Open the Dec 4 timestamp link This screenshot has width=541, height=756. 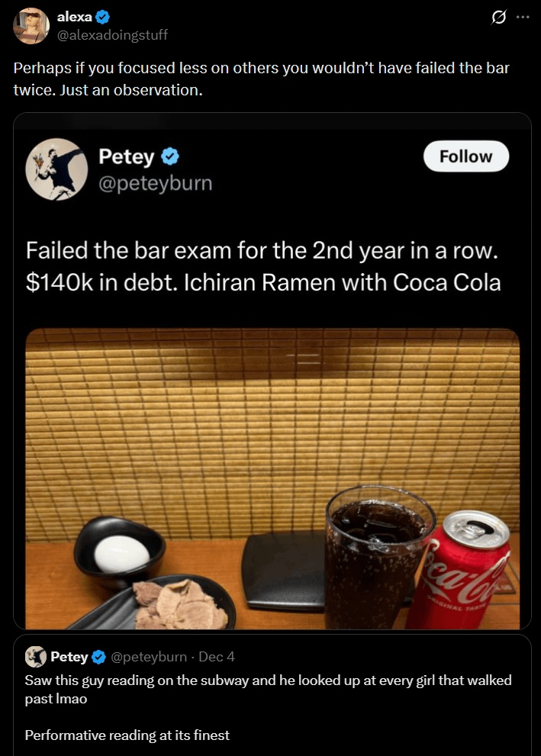(x=217, y=657)
